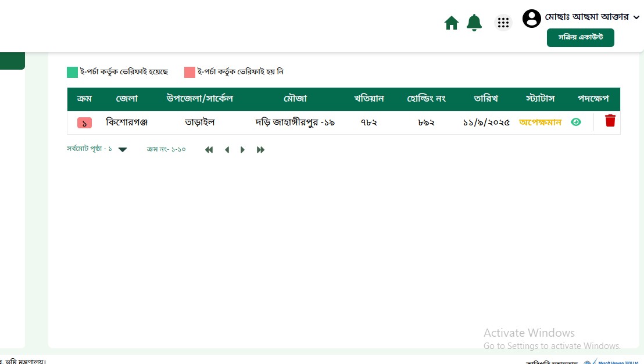The width and height of the screenshot is (644, 364).
Task: Open the apps grid menu
Action: click(503, 23)
